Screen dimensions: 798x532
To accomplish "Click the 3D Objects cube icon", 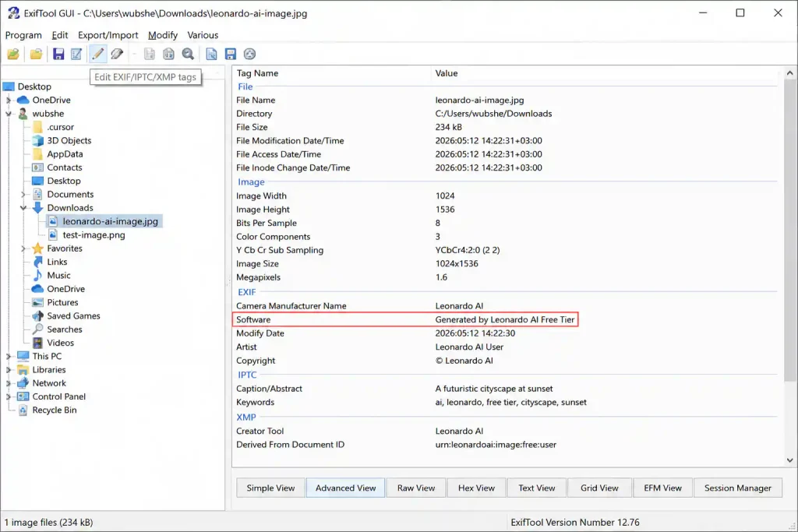I will (37, 140).
